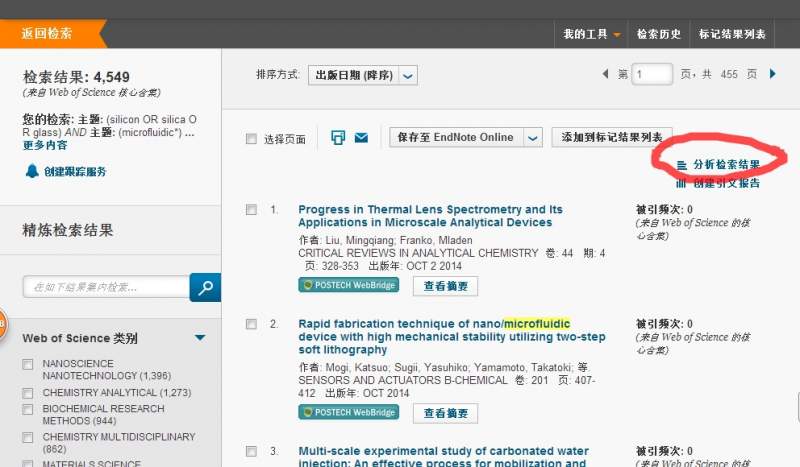Viewport: 800px width, 467px height.
Task: Collapse the Web of Science 类别 section
Action: pyautogui.click(x=200, y=337)
